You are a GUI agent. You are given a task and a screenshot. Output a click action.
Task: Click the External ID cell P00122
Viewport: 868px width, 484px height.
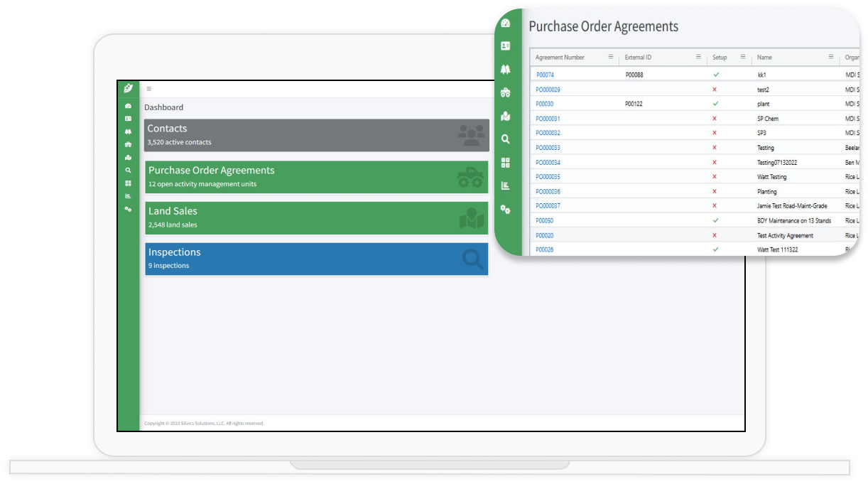click(634, 104)
